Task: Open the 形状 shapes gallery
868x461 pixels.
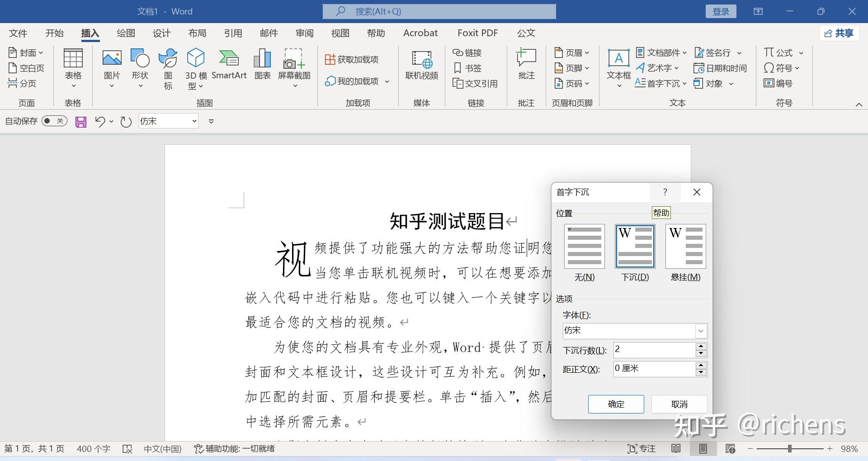Action: click(140, 69)
